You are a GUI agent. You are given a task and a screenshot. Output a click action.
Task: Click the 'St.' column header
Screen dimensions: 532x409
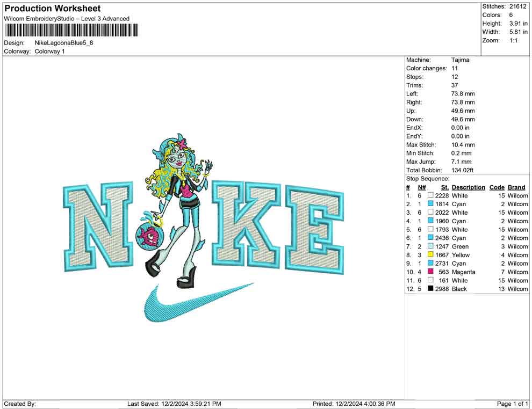[x=445, y=187]
